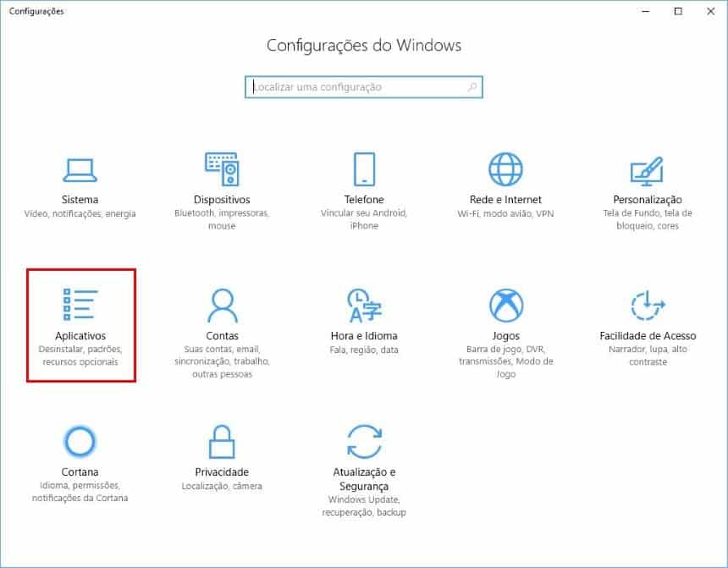Viewport: 728px width, 568px height.
Task: Select the Telefone phone icon
Action: (364, 170)
